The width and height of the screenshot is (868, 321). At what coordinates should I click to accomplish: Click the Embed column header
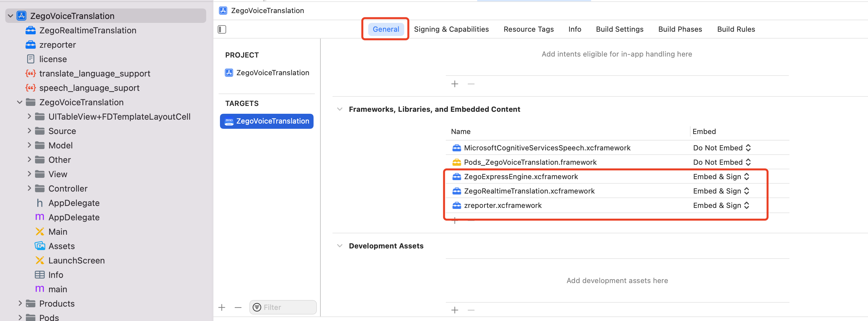click(x=704, y=131)
